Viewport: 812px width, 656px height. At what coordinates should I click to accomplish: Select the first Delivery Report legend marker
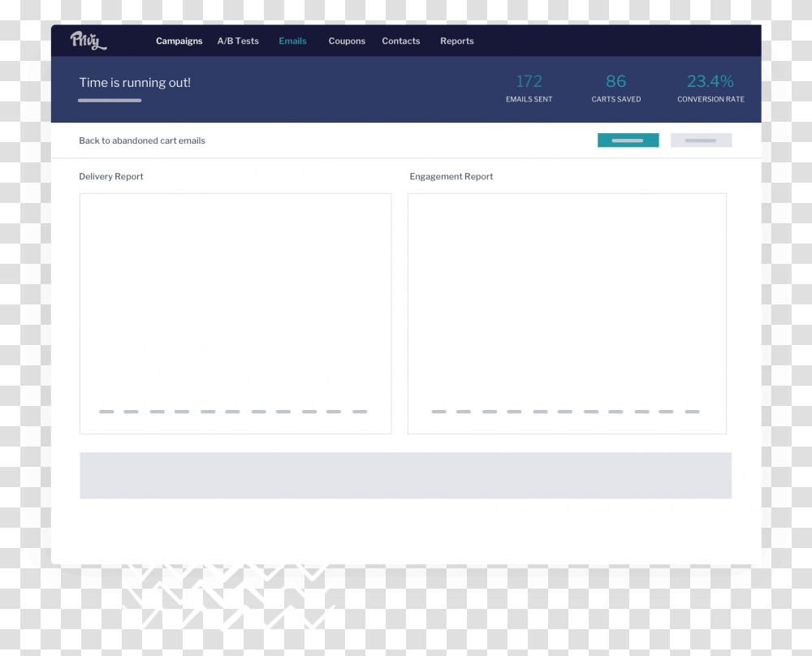pyautogui.click(x=106, y=412)
